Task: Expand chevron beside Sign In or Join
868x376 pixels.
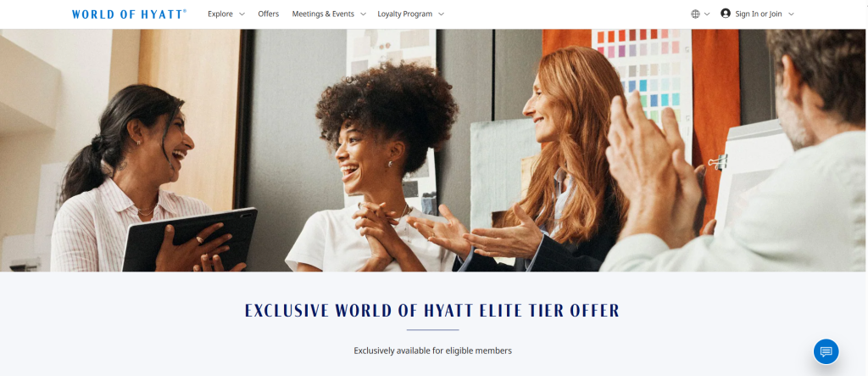Action: 791,14
